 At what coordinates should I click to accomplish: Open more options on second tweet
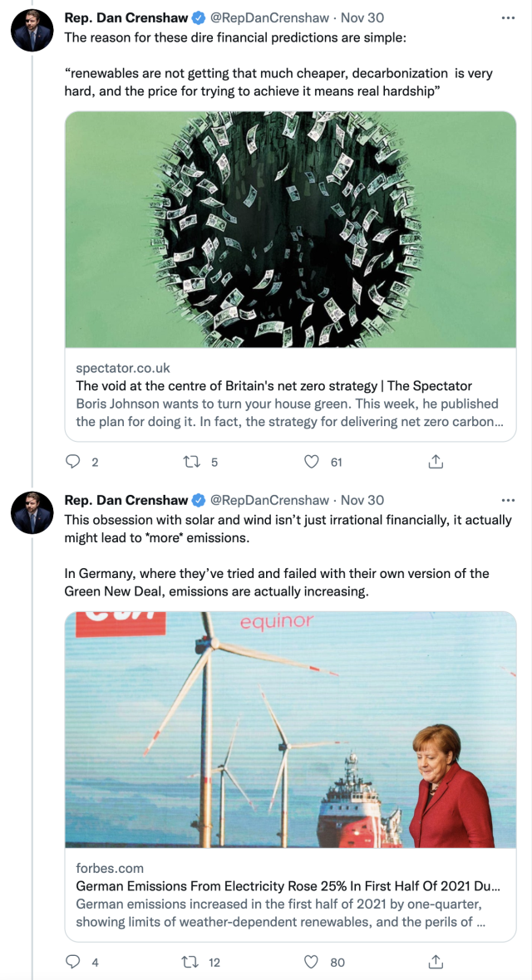pyautogui.click(x=508, y=500)
